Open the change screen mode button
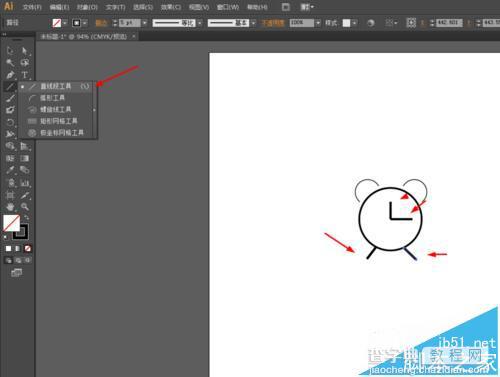This screenshot has height=377, width=500. click(x=17, y=273)
